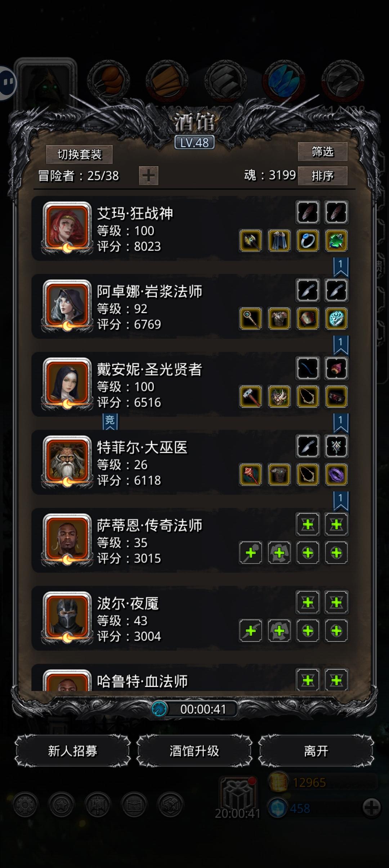Image resolution: width=389 pixels, height=868 pixels.
Task: Click the refresh timer clock icon
Action: pos(159,709)
